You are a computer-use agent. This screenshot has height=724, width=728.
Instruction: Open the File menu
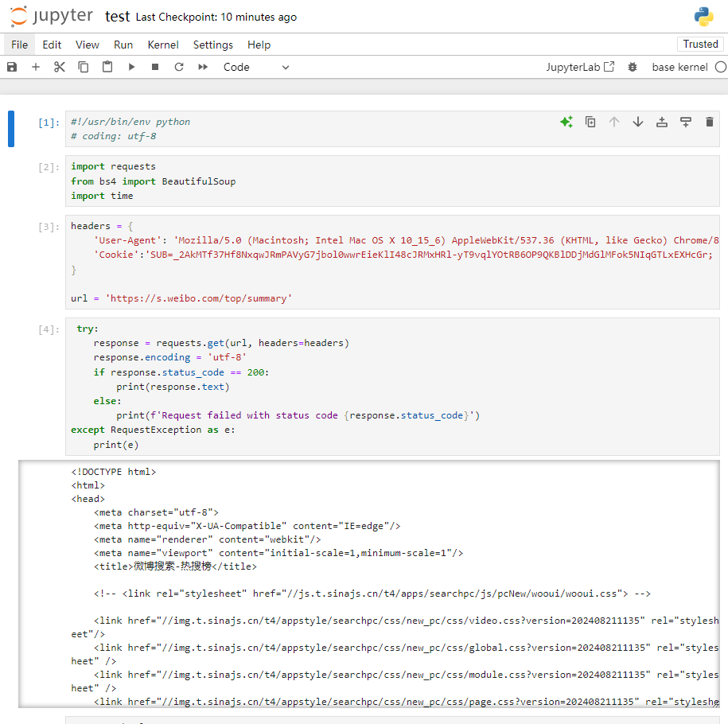pos(20,45)
